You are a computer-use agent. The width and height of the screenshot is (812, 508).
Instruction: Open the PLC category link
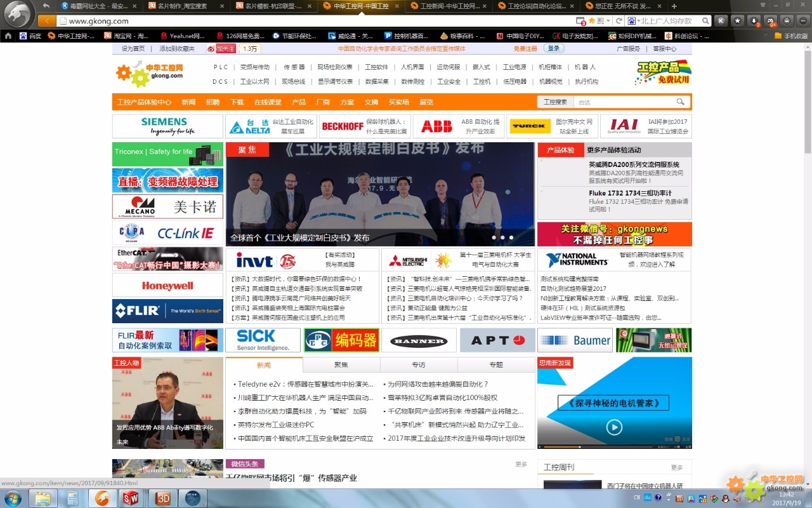coord(220,67)
